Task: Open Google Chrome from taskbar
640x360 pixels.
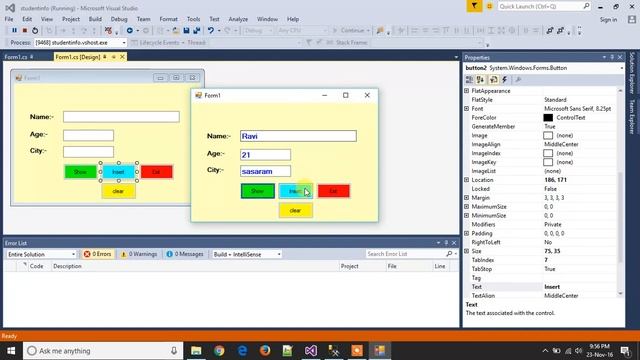Action: 219,351
